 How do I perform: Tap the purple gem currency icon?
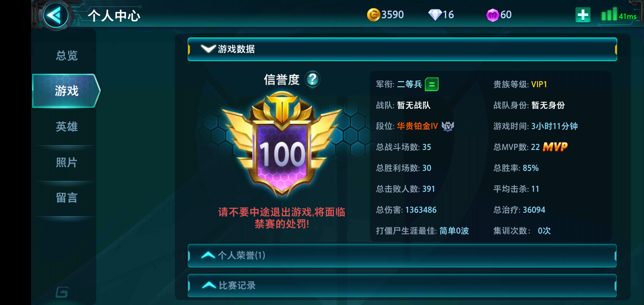pos(493,15)
